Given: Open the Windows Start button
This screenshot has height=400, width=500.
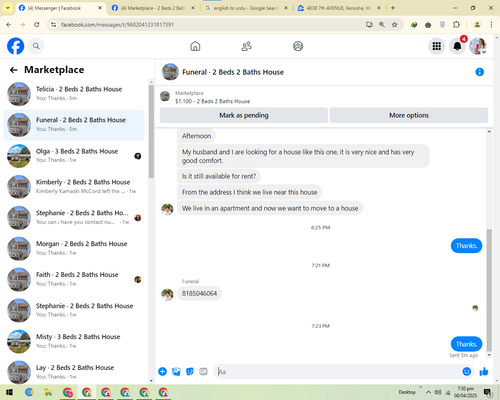Looking at the screenshot, I should (x=9, y=392).
